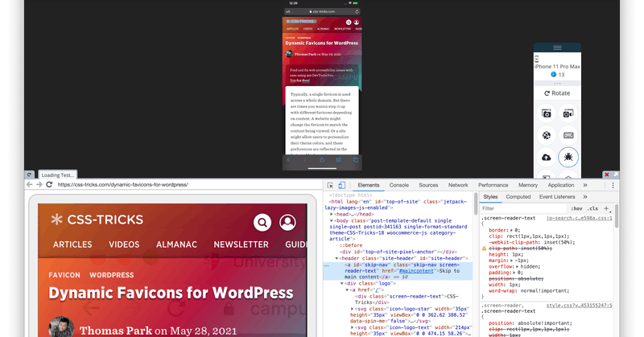
Task: Click the keyboard icon in device toolbar
Action: 568,135
